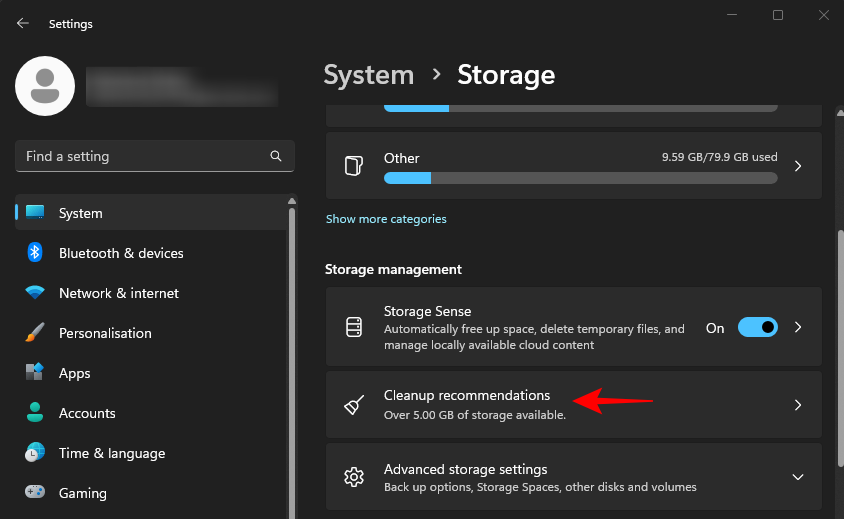
Task: Click the user profile avatar
Action: (45, 86)
